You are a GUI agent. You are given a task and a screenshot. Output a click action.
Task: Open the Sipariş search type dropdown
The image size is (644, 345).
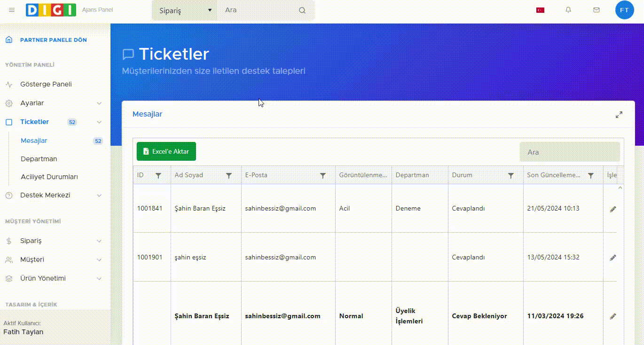click(x=185, y=10)
